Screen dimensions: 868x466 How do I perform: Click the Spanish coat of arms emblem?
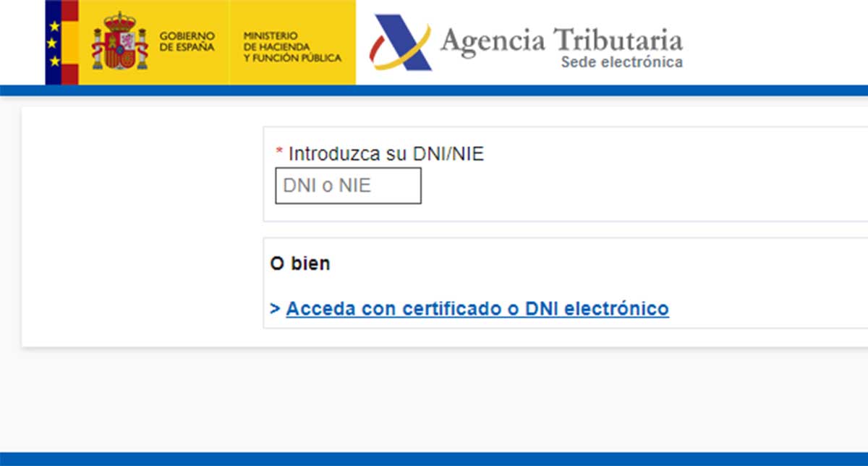119,42
